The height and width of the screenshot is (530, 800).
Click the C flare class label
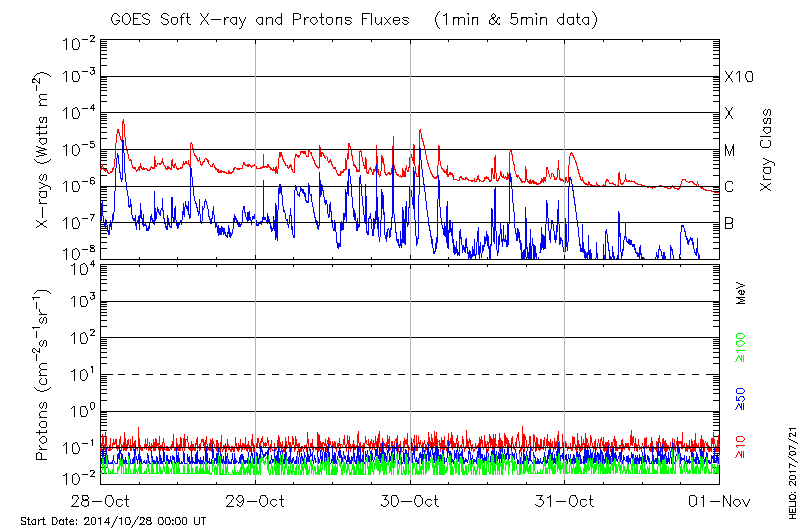[x=729, y=187]
